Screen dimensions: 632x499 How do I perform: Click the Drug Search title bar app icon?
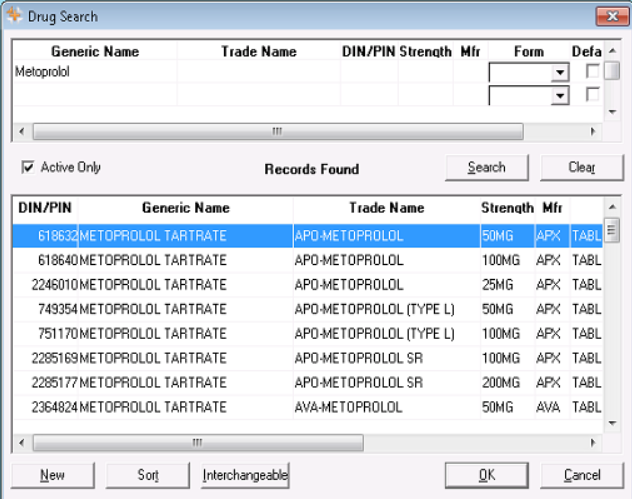click(15, 16)
